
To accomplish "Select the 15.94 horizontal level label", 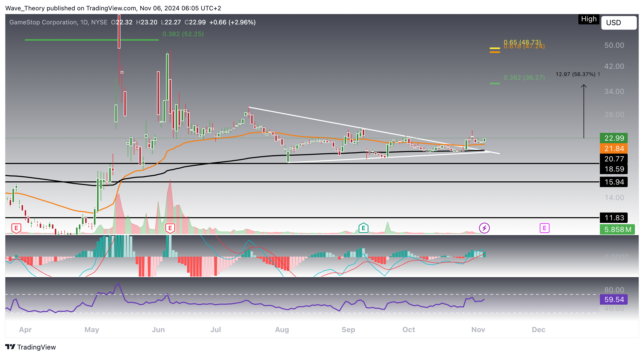I will [x=614, y=182].
